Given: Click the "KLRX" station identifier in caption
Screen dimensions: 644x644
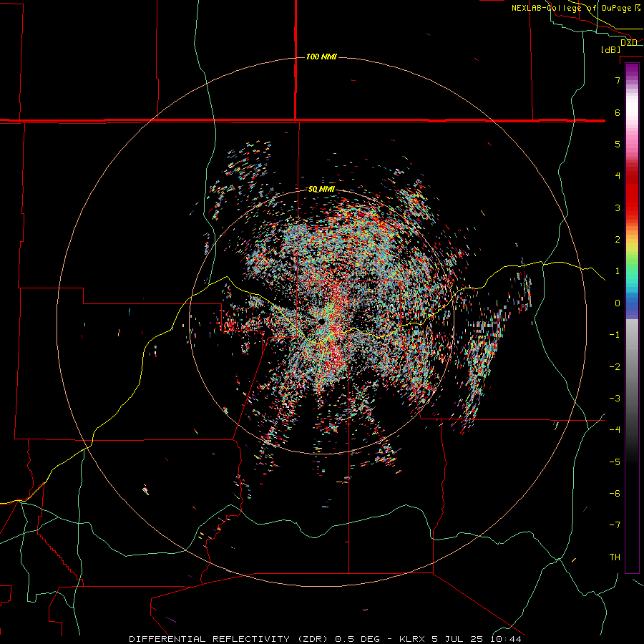Looking at the screenshot, I should click(x=412, y=639).
